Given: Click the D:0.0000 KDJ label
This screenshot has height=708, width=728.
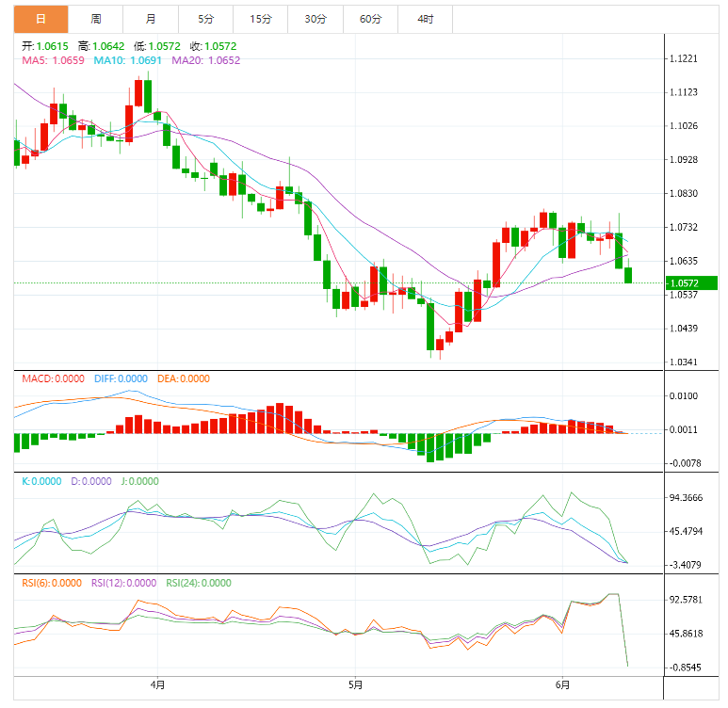Looking at the screenshot, I should coord(91,481).
